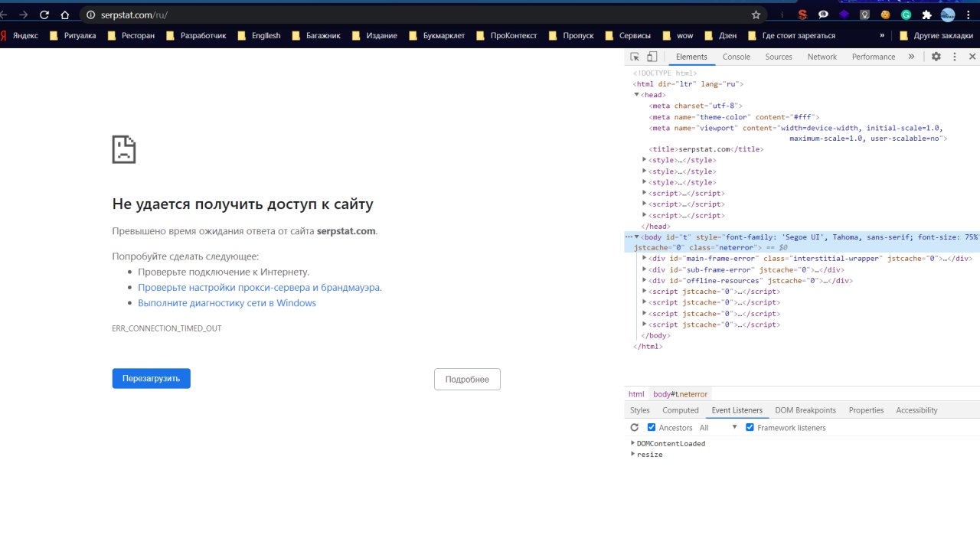Open the lightbulb extension icon

[864, 15]
